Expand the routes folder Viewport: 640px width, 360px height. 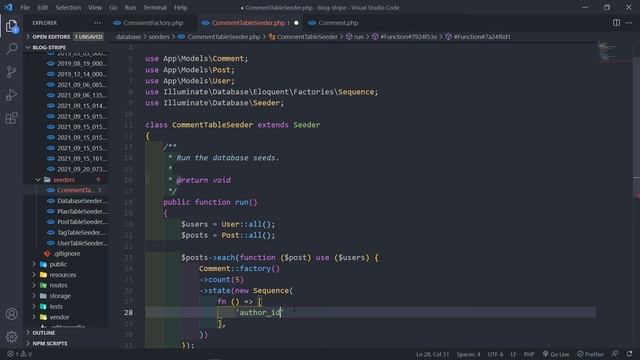[58, 285]
